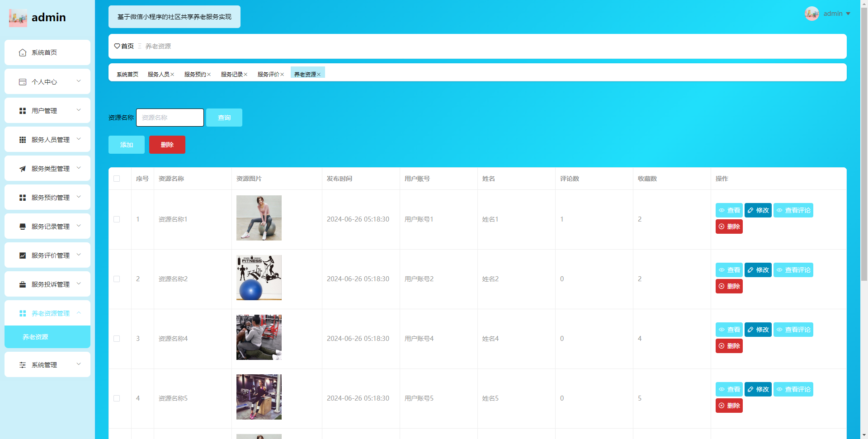Click 修改 for 资源名称1
Viewport: 868px width, 439px height.
[x=758, y=210]
